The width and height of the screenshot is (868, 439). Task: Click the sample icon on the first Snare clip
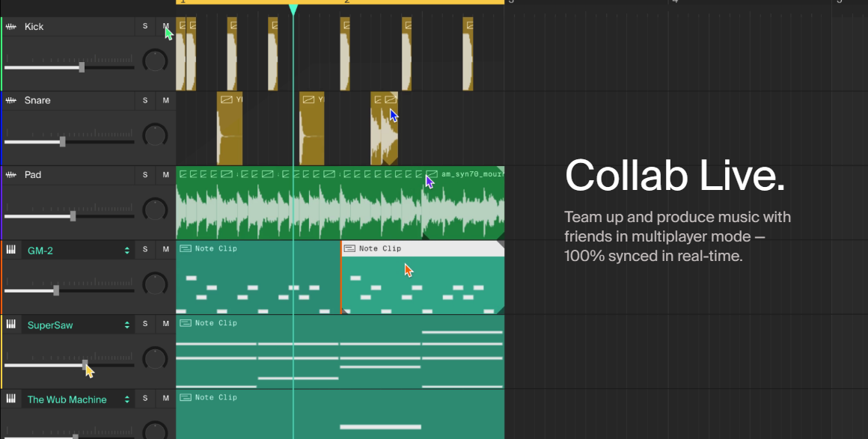click(x=227, y=99)
